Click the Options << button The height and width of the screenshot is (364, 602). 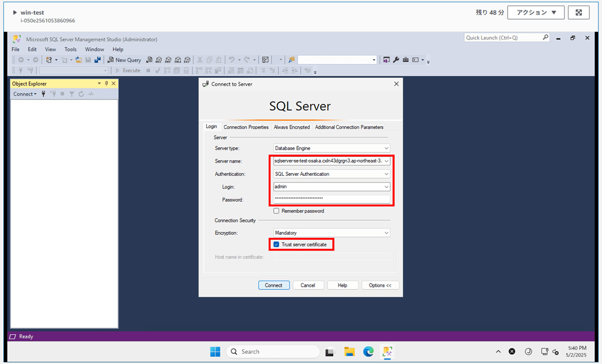point(380,285)
